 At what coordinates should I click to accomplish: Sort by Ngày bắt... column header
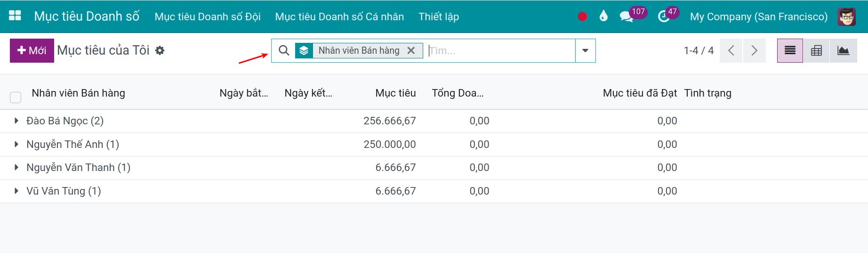tap(244, 93)
